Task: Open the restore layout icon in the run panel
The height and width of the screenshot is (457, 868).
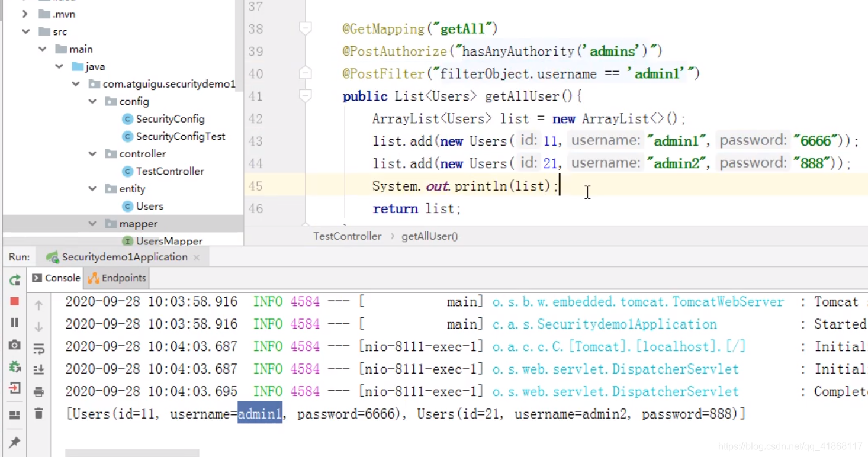Action: 15,415
